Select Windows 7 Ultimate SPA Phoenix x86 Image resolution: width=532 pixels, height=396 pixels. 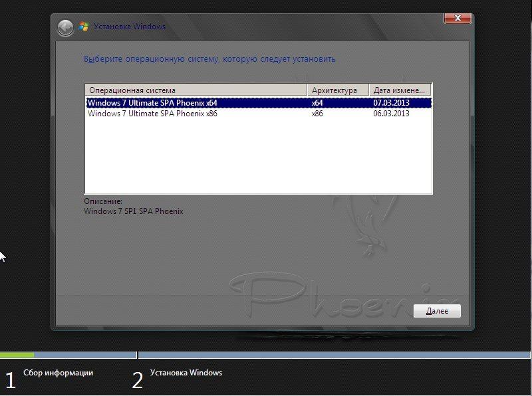152,114
